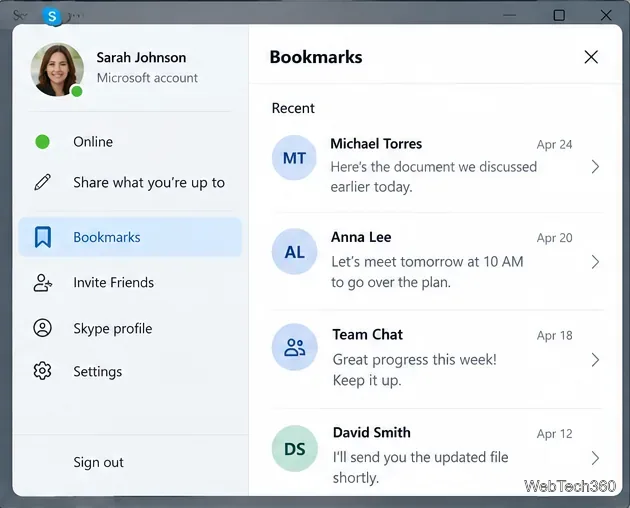630x508 pixels.
Task: Click the AL avatar for Anna Lee
Action: 295,252
